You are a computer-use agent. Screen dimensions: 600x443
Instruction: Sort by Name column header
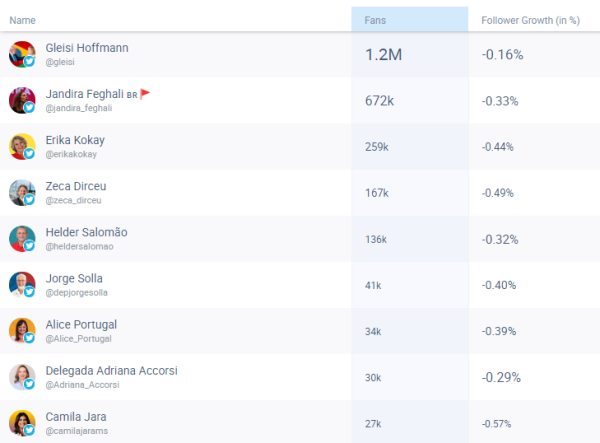tap(22, 20)
